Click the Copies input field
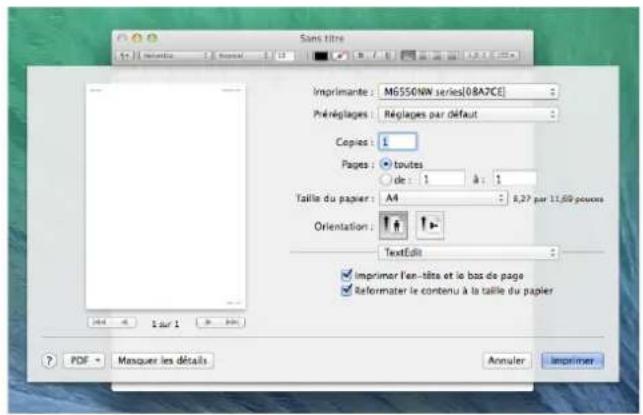Viewport: 643px width, 415px height. coord(397,142)
